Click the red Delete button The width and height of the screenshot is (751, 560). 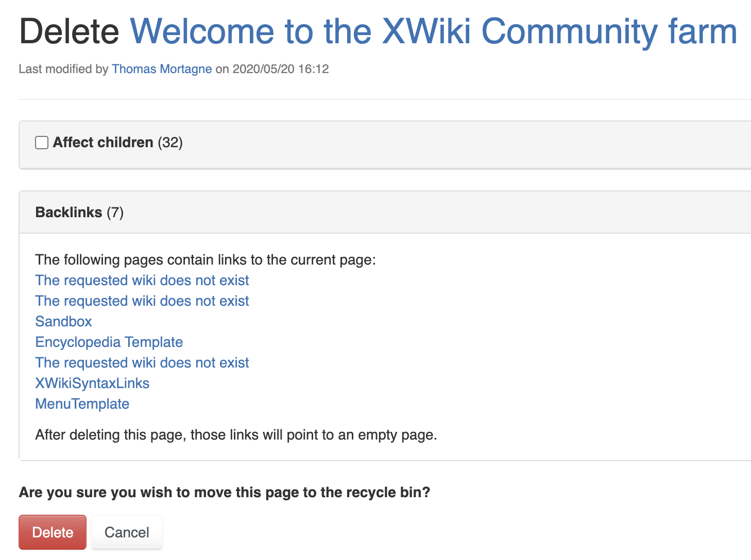coord(53,532)
